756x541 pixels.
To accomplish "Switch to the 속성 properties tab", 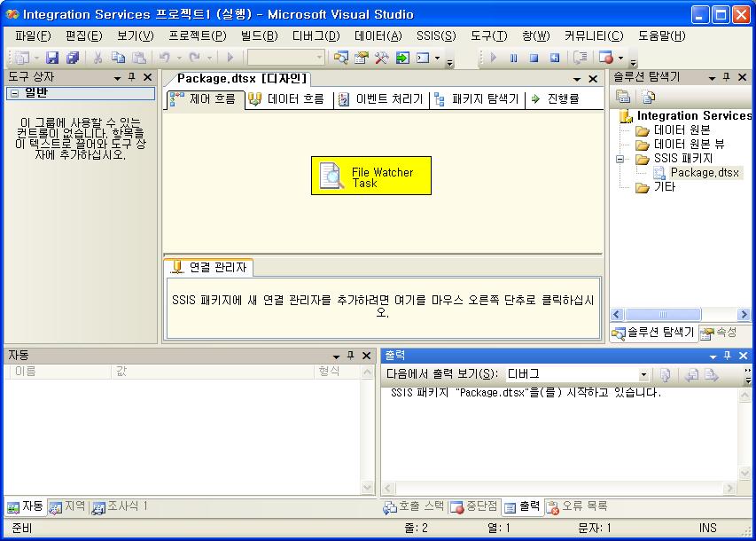I will (x=719, y=332).
